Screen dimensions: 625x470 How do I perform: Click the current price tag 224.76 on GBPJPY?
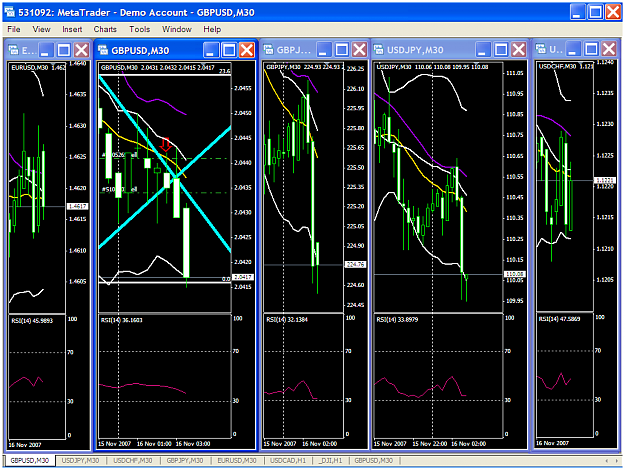tap(355, 264)
